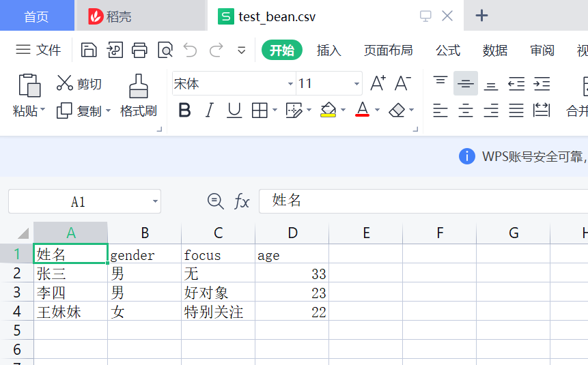Decrease indent icon
Screen dimensions: 588x365
pyautogui.click(x=516, y=83)
